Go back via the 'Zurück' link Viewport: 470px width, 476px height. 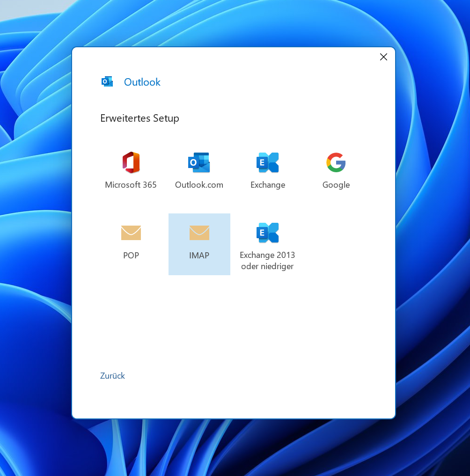click(112, 376)
